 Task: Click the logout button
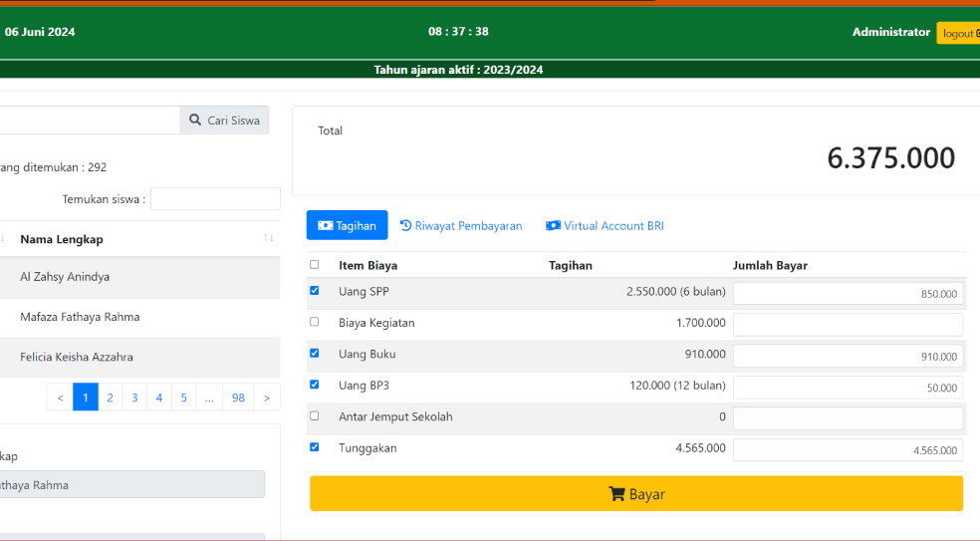(958, 33)
